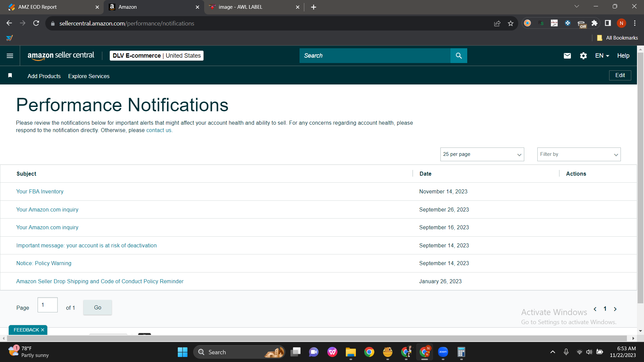Bookmark this page with the star
Screen dimensions: 644x362
pyautogui.click(x=511, y=23)
